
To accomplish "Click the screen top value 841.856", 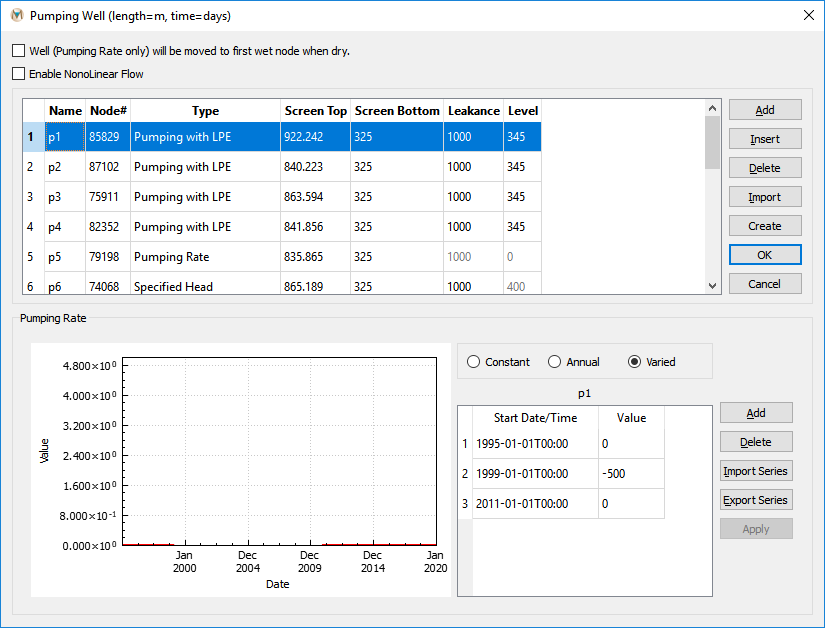I will coord(315,227).
